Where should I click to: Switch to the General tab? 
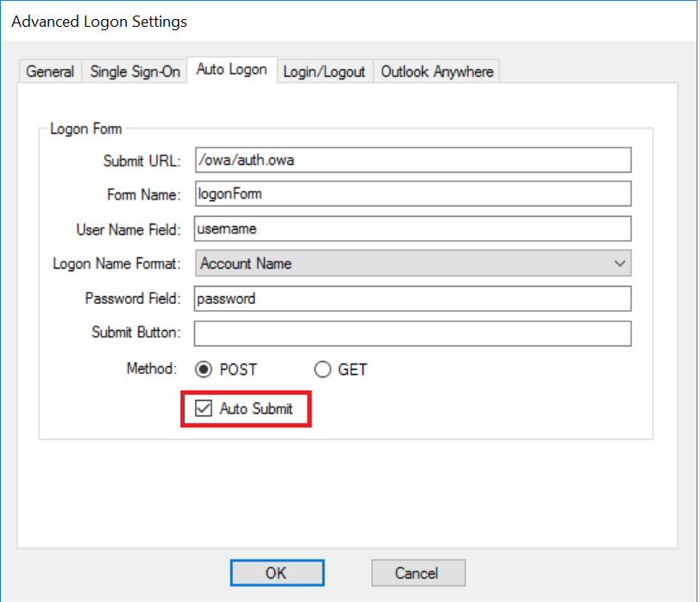50,72
